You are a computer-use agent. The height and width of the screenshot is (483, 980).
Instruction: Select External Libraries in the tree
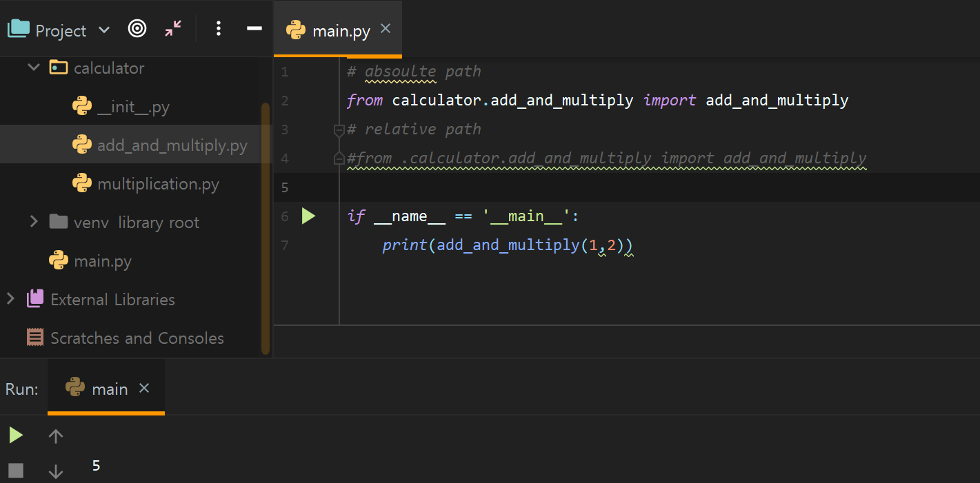pos(112,300)
